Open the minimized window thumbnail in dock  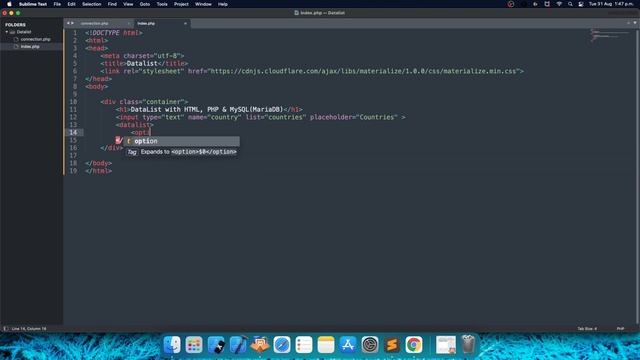click(x=446, y=345)
